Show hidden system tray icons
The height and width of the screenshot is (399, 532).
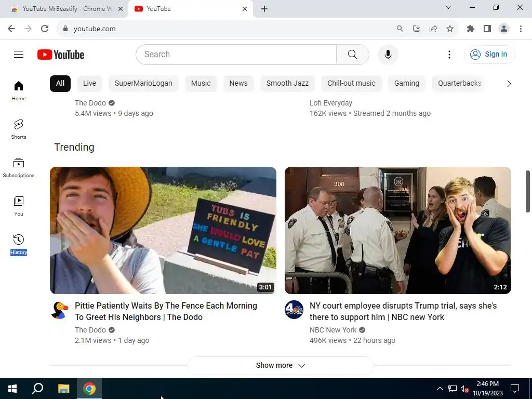point(440,389)
